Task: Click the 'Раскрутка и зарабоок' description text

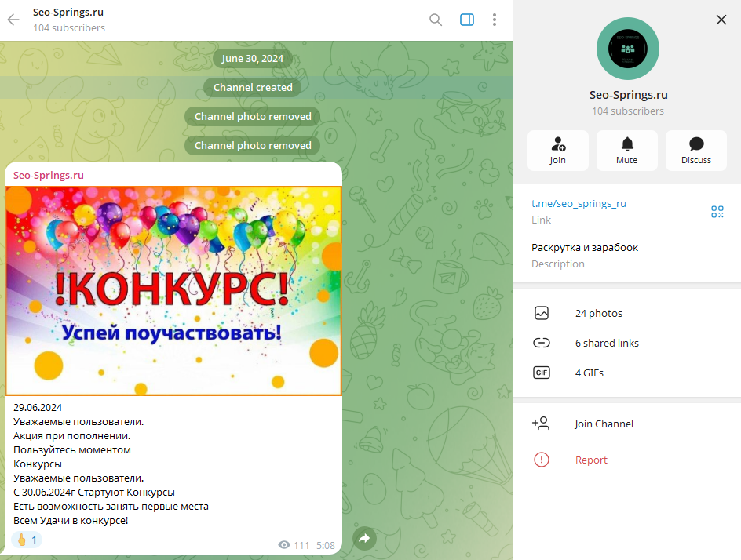Action: tap(585, 247)
